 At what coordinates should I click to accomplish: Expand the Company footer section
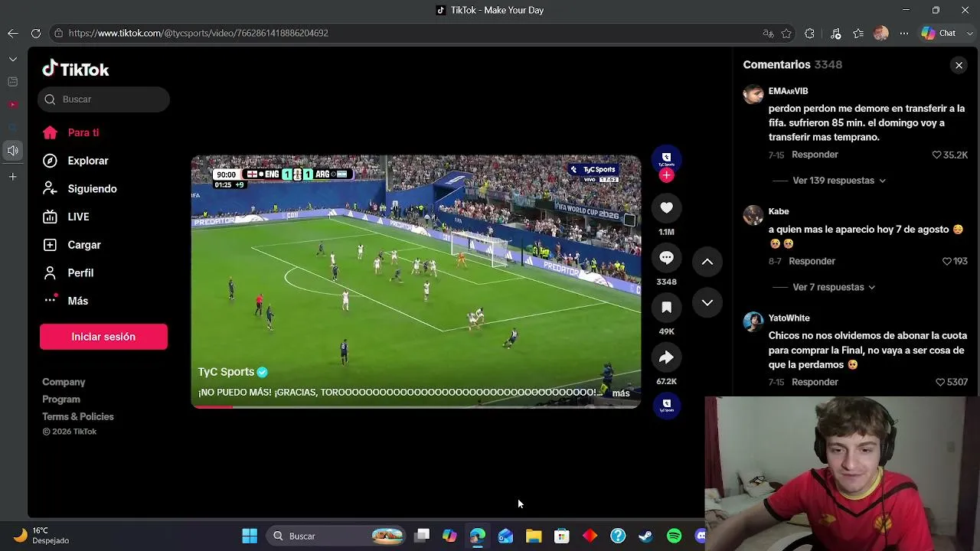pos(64,382)
